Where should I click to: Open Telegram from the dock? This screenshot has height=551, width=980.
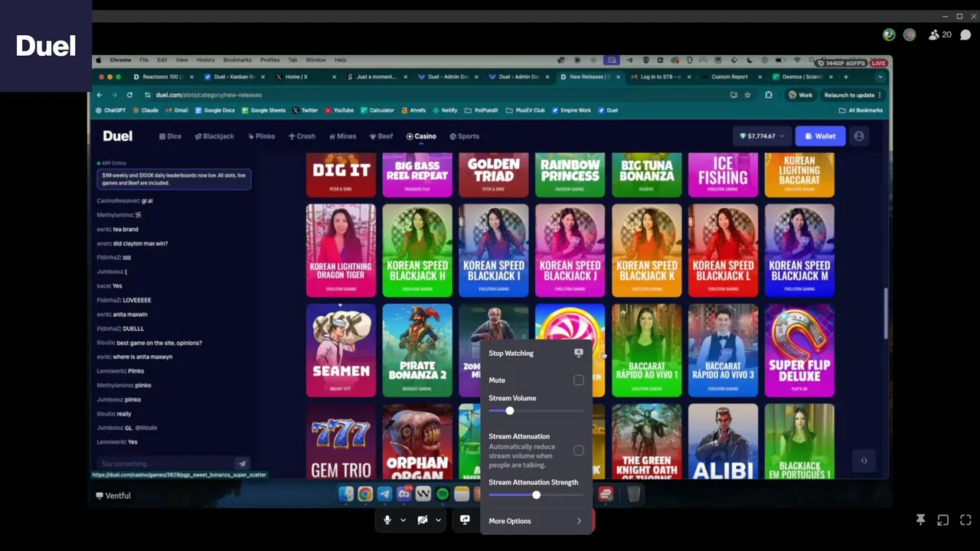click(384, 494)
